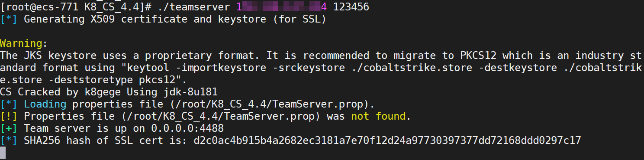
Task: Click the SHA256 hash value text
Action: pos(387,140)
